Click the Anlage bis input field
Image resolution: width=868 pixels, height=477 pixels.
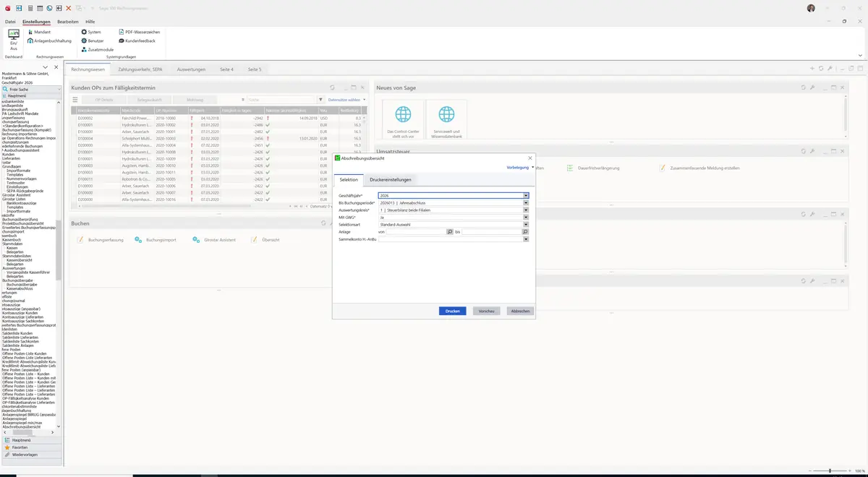tap(490, 231)
